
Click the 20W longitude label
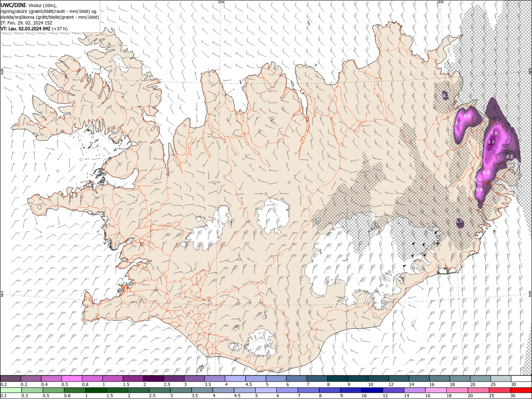[221, 2]
